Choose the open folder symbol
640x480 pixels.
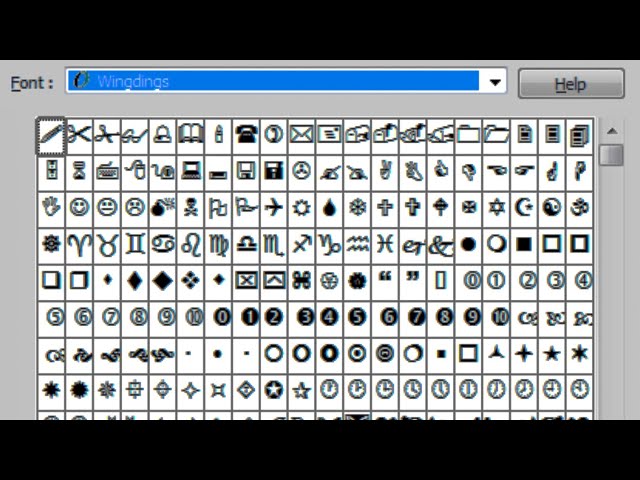(496, 134)
